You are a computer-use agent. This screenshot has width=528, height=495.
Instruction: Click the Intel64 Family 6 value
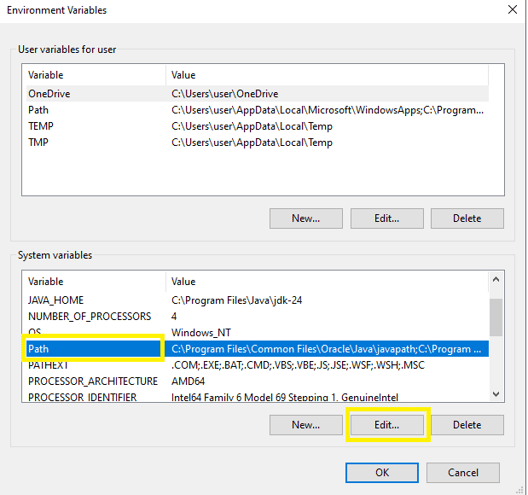click(x=285, y=397)
